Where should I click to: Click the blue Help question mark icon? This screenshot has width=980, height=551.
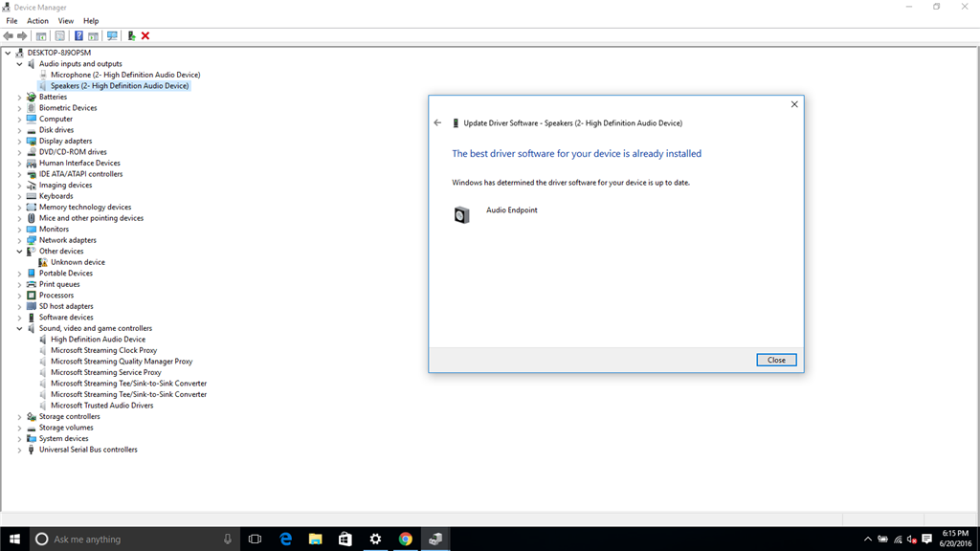78,36
